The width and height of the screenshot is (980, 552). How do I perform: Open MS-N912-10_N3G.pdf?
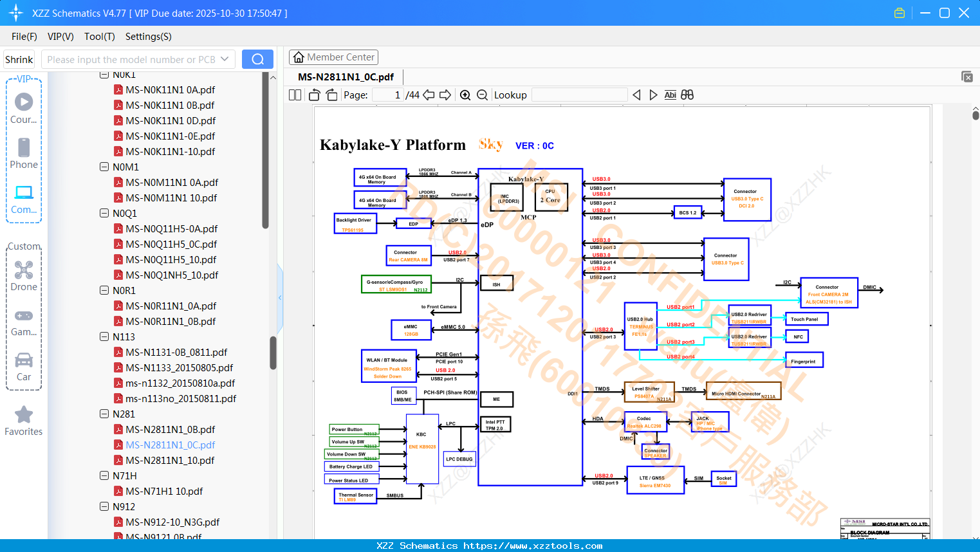point(172,522)
